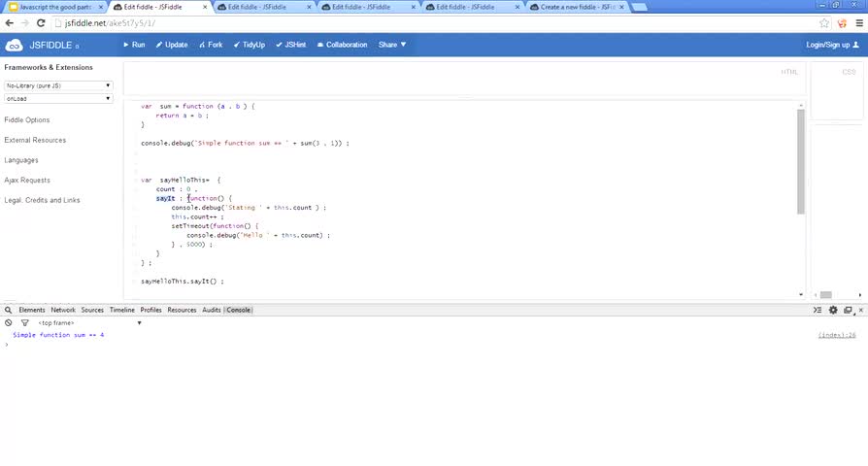Click the browser extension icon beside the star
The image size is (868, 466).
point(842,23)
